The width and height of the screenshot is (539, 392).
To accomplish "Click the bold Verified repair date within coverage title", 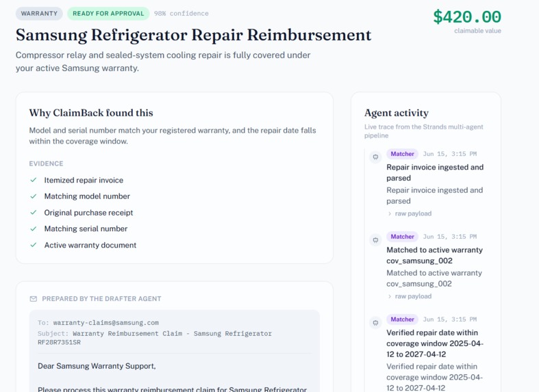I will point(435,343).
